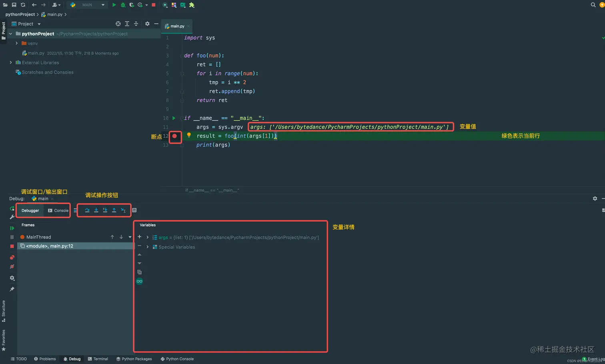Select the <module>, main.py:12 frame

[75, 246]
